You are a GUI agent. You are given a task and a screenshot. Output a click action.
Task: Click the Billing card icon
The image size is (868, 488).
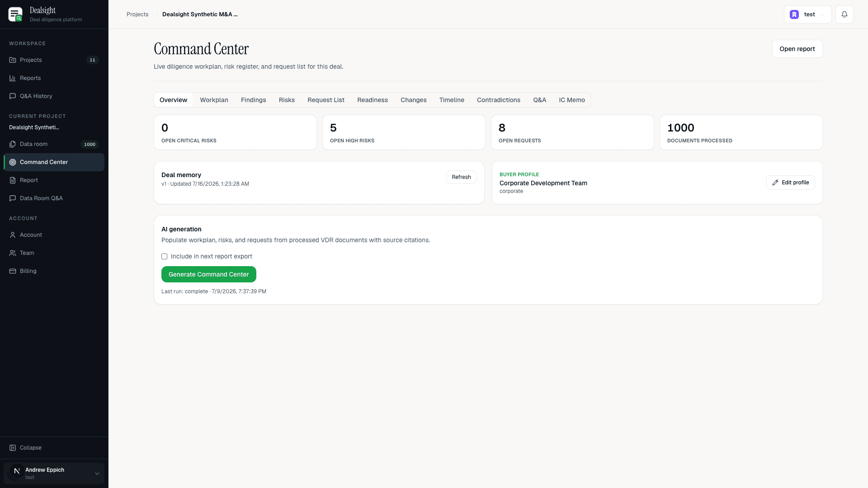click(13, 271)
